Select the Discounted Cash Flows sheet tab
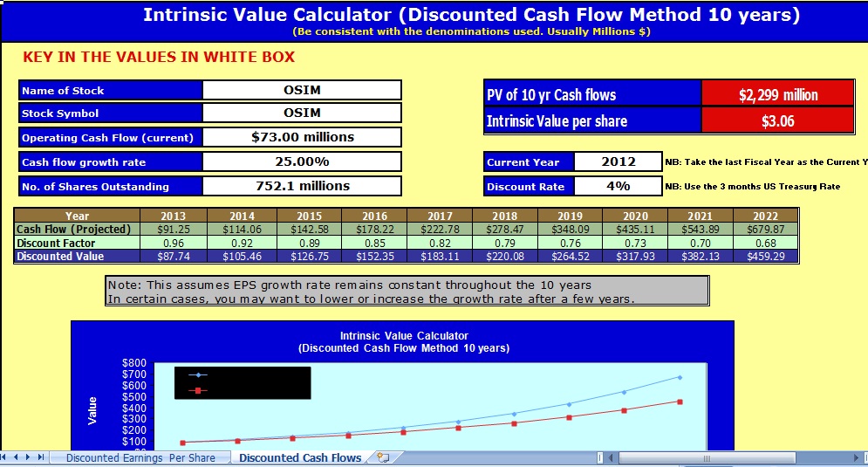Image resolution: width=868 pixels, height=467 pixels. point(300,458)
